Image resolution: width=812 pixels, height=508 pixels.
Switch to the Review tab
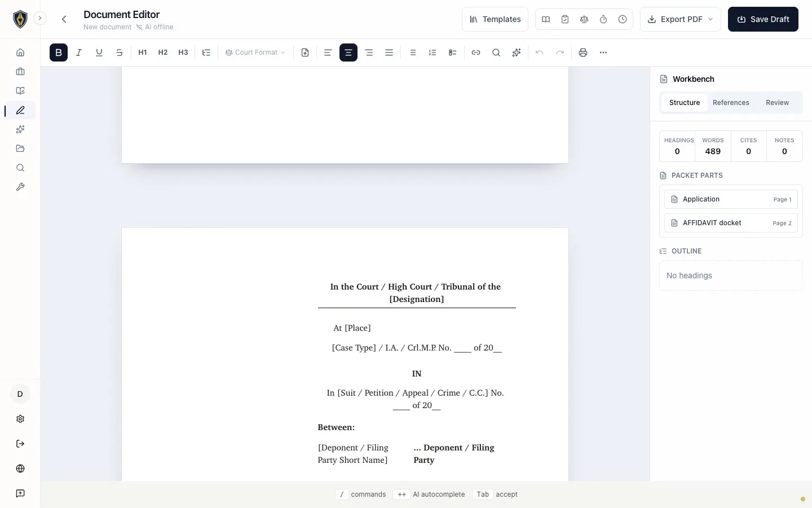777,103
